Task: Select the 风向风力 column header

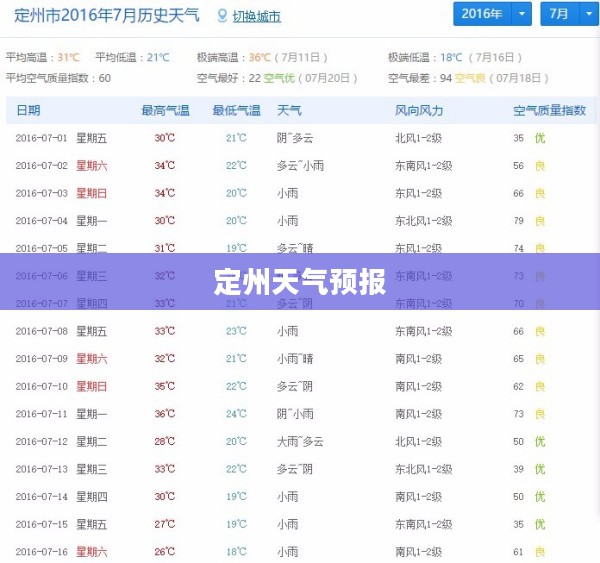Action: pyautogui.click(x=419, y=110)
